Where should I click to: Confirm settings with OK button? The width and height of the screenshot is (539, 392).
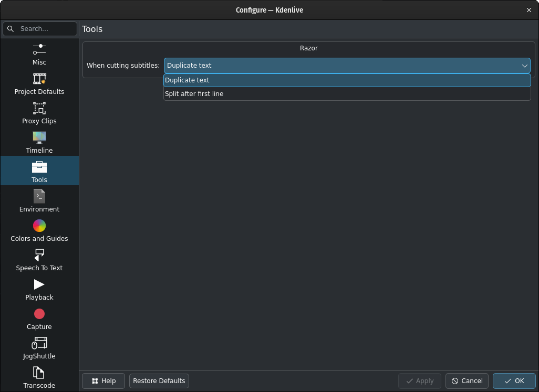tap(514, 381)
